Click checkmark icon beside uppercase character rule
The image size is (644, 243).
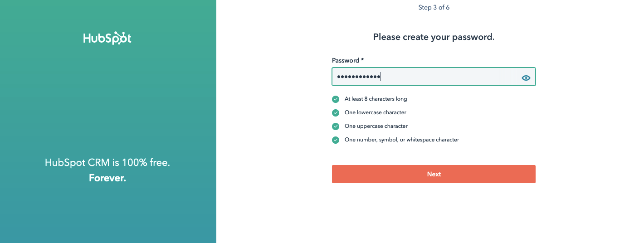(x=336, y=126)
